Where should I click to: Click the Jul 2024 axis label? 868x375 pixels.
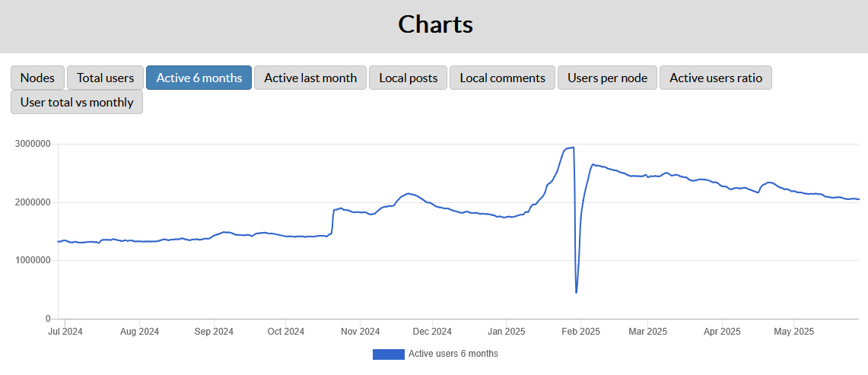pos(65,332)
